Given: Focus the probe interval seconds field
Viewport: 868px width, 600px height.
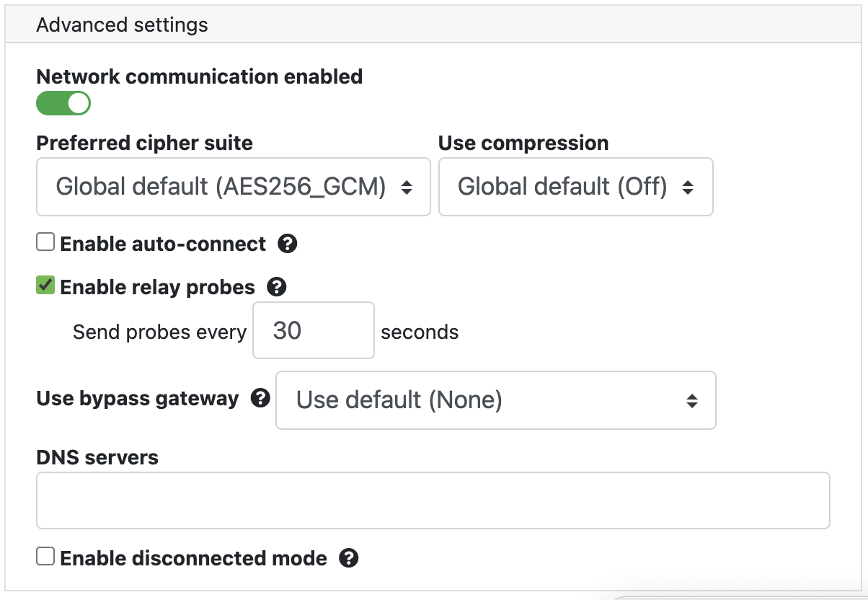Looking at the screenshot, I should click(313, 330).
